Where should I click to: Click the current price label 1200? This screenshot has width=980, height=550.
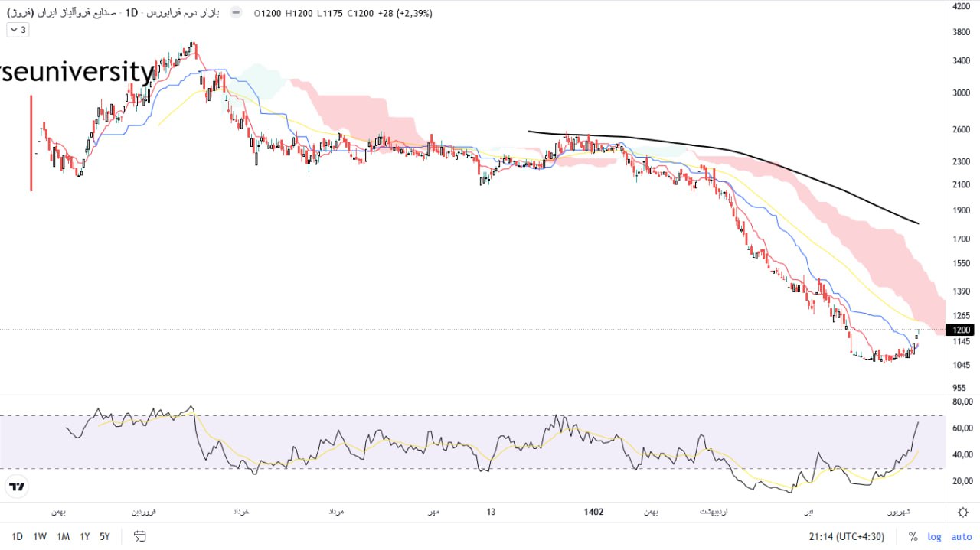[961, 330]
